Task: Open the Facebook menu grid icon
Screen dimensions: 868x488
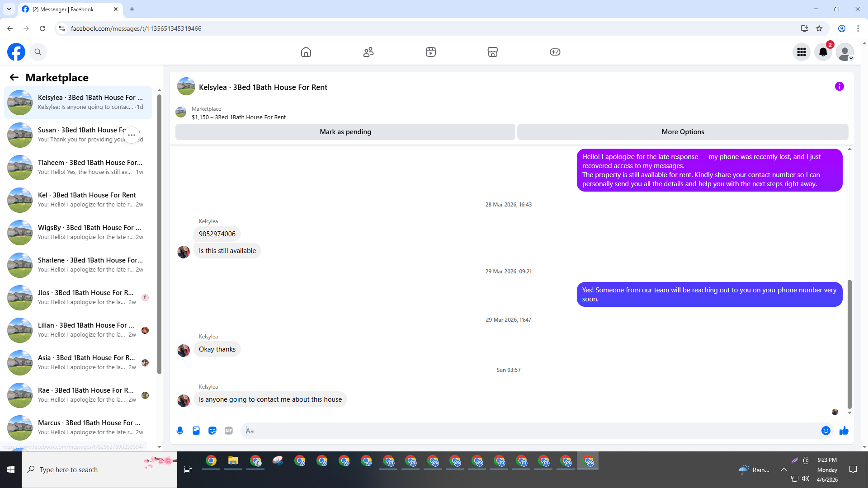Action: point(802,52)
